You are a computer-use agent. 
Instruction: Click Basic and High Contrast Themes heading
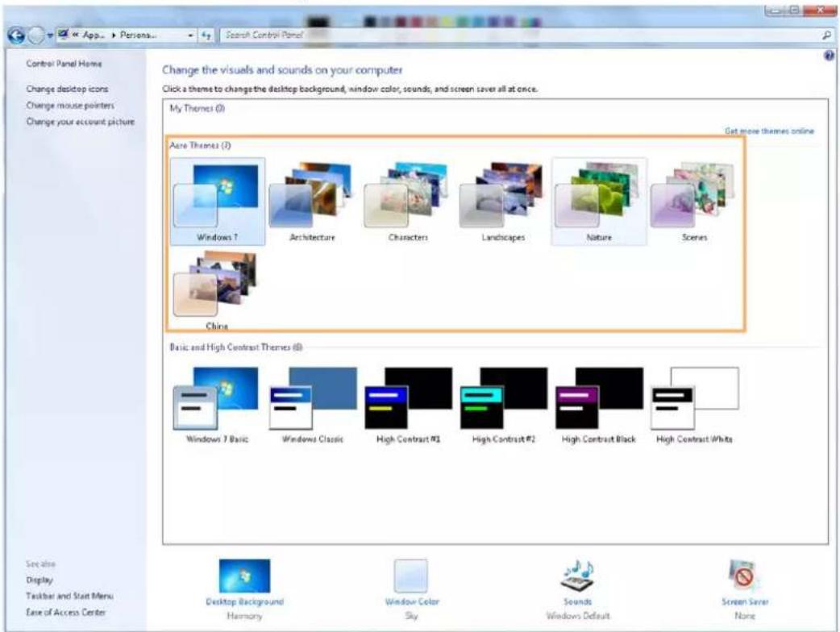pyautogui.click(x=235, y=347)
